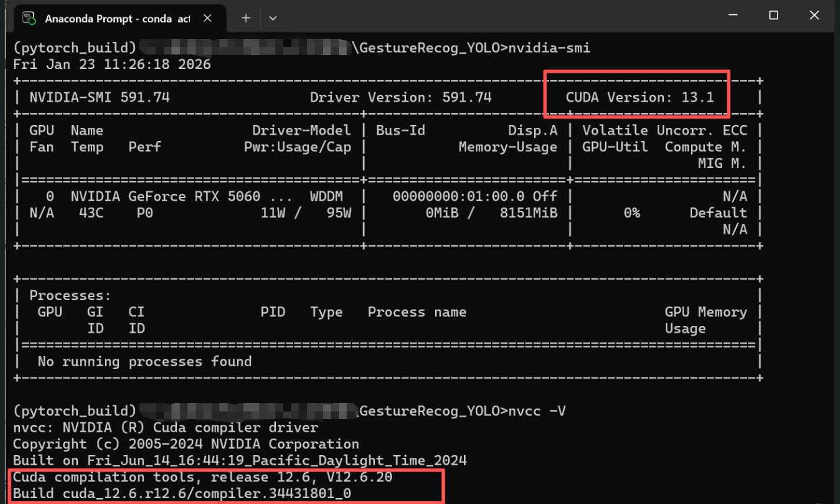Click the Default compute mode value

[x=718, y=213]
